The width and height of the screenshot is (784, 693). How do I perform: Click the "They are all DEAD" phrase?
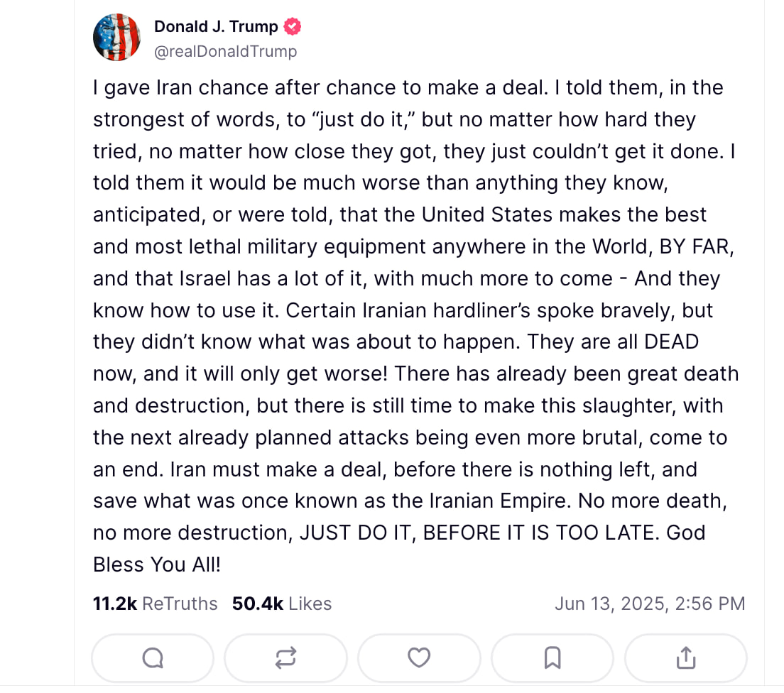click(613, 342)
